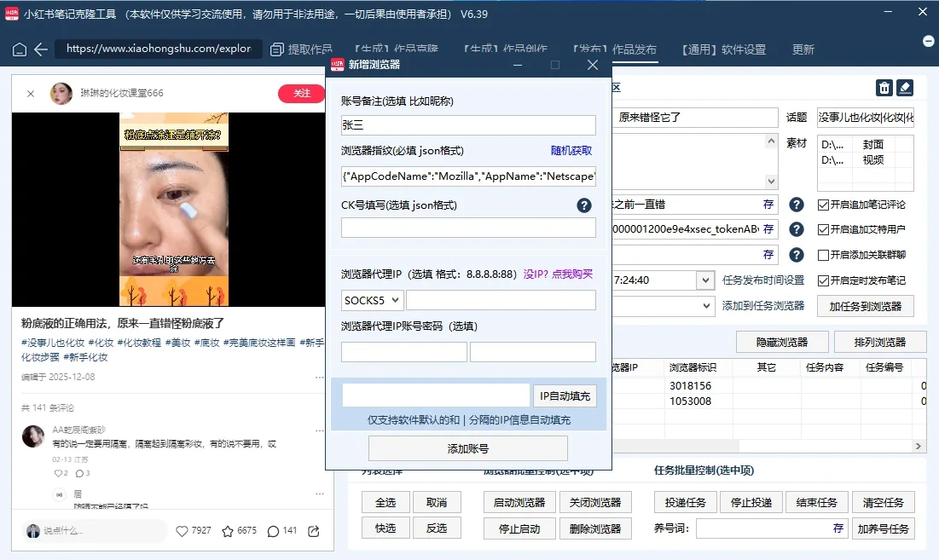Click the 添加账号 button
Screen dimensions: 939x560
[x=467, y=448]
